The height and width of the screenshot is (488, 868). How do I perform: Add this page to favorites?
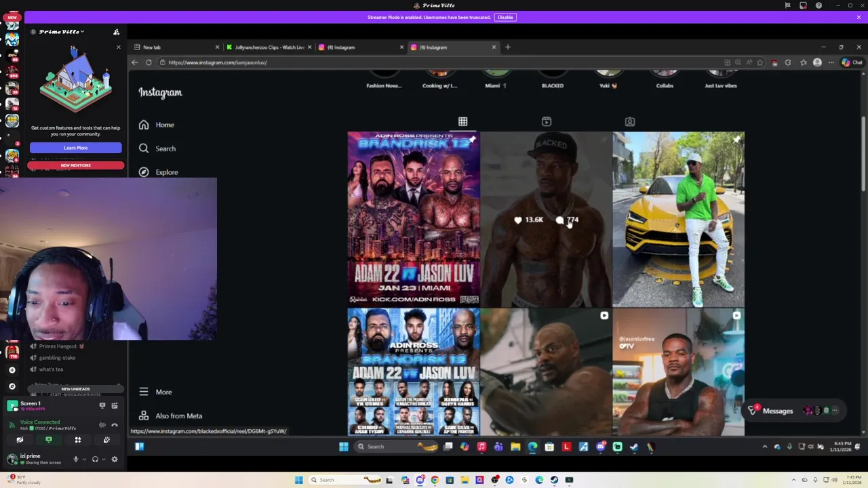(x=759, y=62)
